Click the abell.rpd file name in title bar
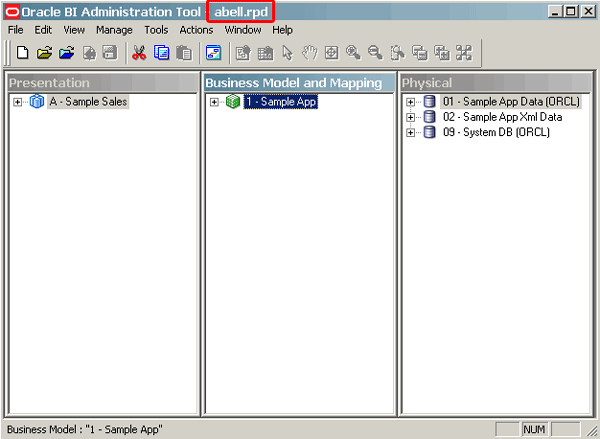This screenshot has height=439, width=600. [x=241, y=12]
